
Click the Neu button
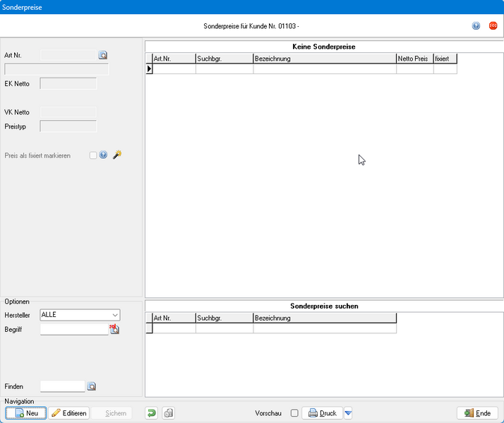tap(26, 413)
